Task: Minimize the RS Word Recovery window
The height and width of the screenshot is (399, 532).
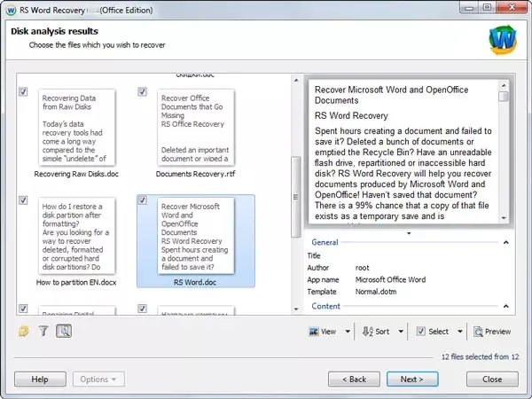Action: click(469, 7)
